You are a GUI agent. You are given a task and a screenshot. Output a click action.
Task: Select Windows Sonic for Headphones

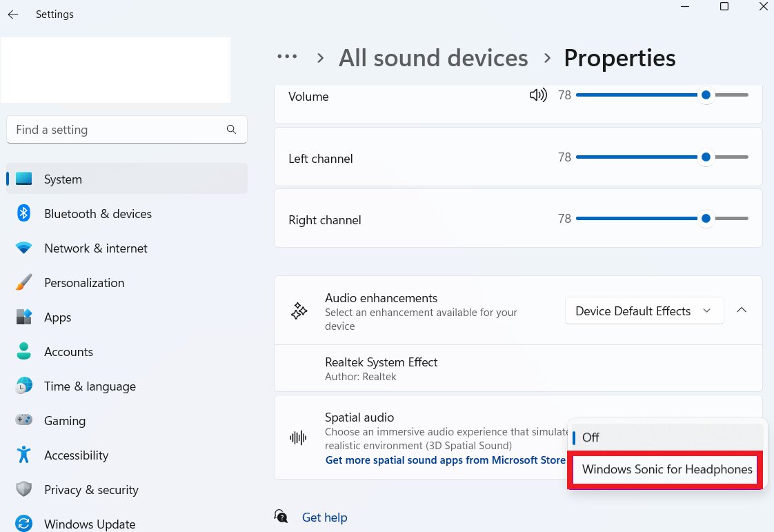pyautogui.click(x=664, y=469)
